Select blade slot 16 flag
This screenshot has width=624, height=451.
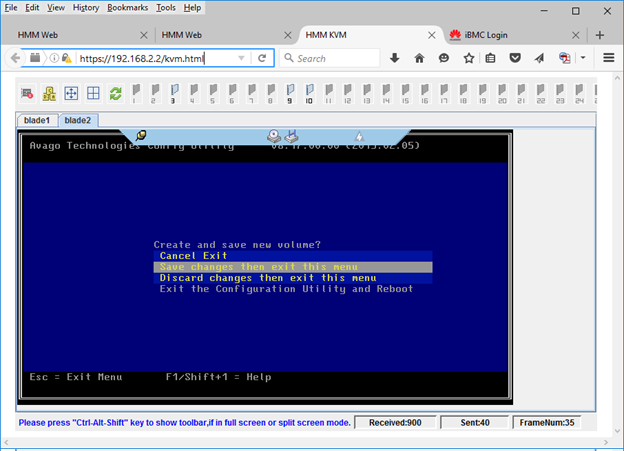(425, 94)
